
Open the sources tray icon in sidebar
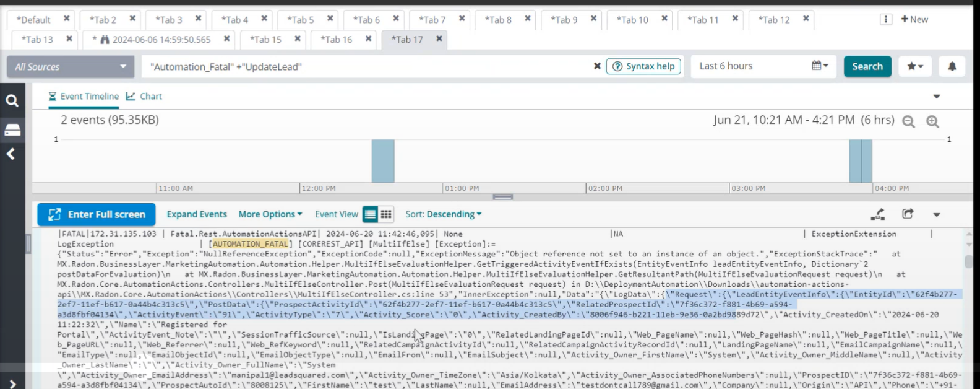point(12,129)
